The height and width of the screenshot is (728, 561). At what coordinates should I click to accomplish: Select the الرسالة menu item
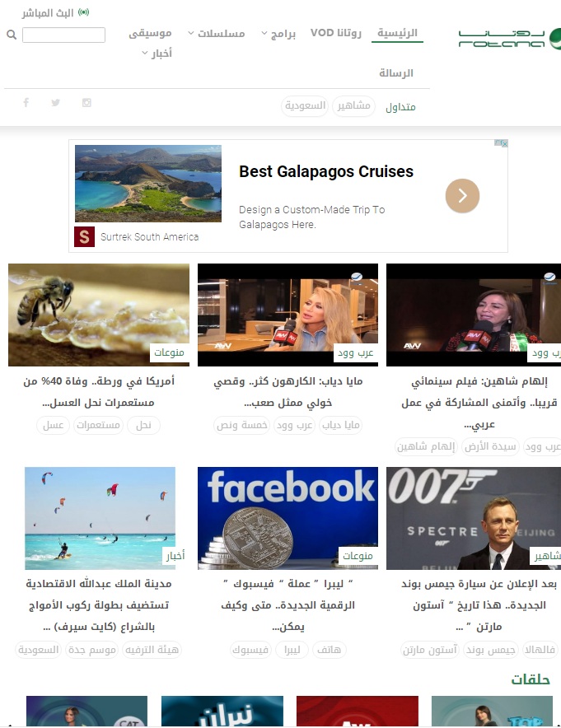tap(396, 73)
